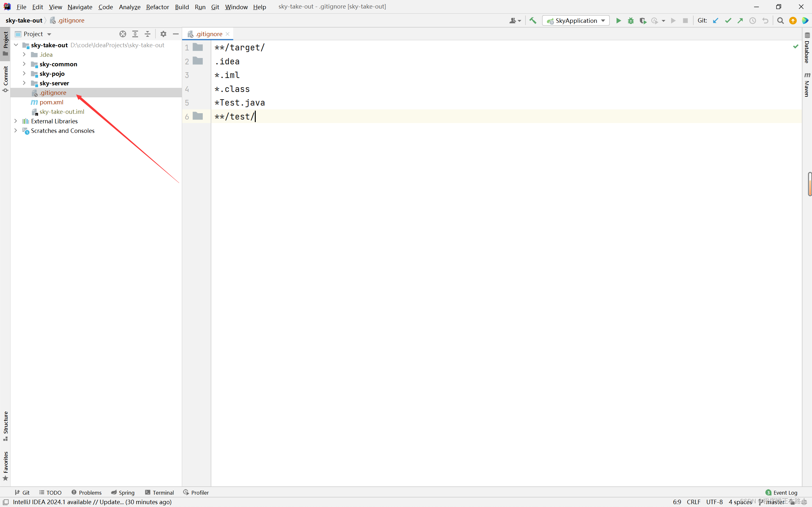Screen dimensions: 812x507
Task: Click the Git Update Project arrow icon
Action: 715,21
